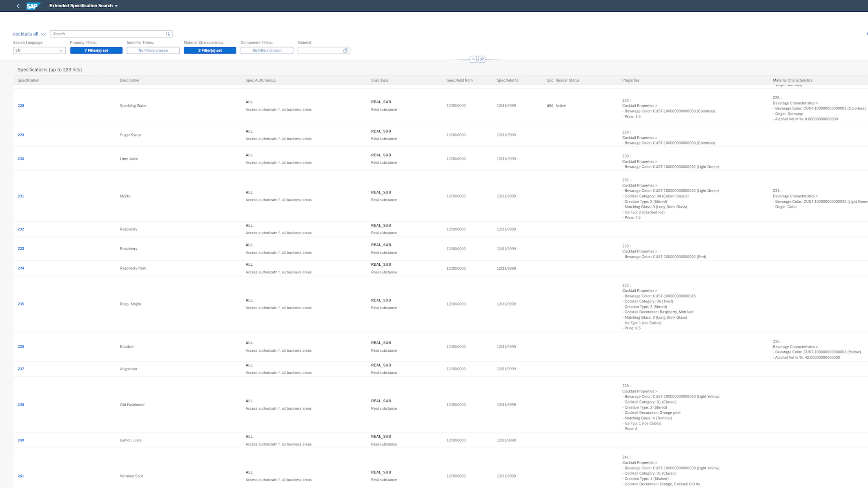
Task: Go back using the header back arrow
Action: coord(18,6)
